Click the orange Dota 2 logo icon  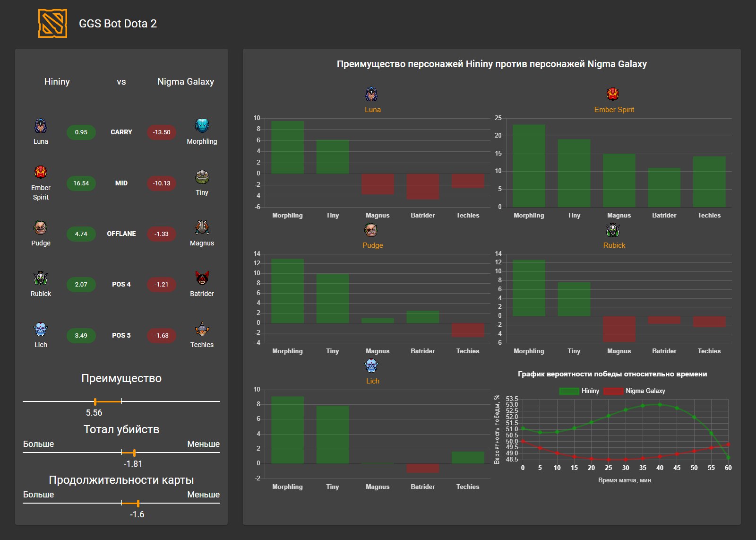point(52,23)
